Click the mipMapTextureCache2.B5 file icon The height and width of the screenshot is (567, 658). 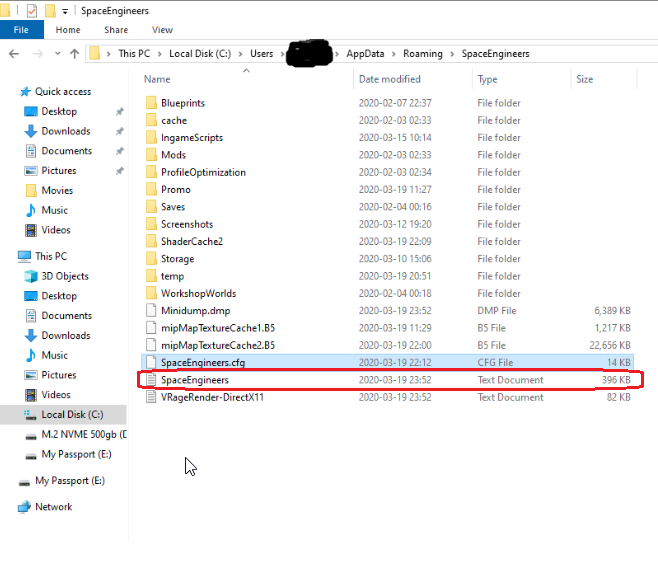(x=151, y=345)
